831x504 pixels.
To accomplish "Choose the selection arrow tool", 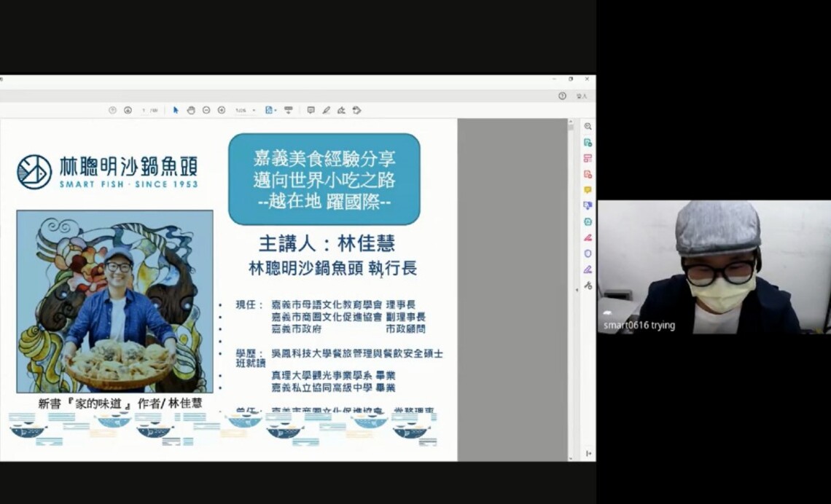I will [x=176, y=110].
